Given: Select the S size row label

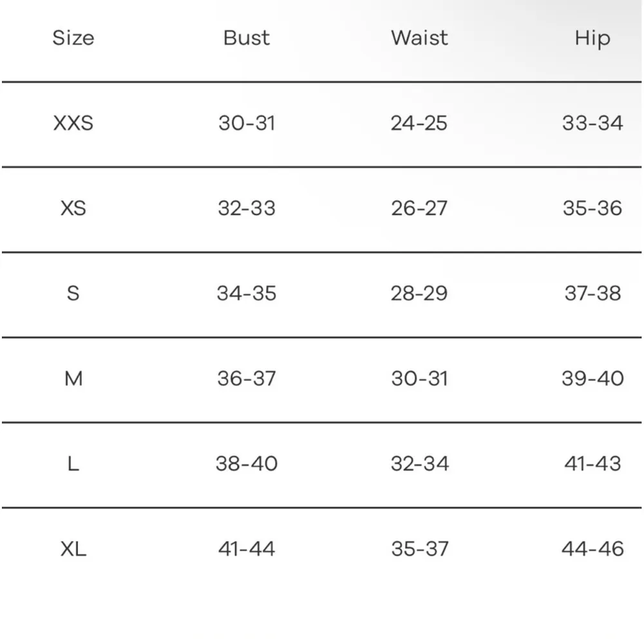Looking at the screenshot, I should coord(73,293).
